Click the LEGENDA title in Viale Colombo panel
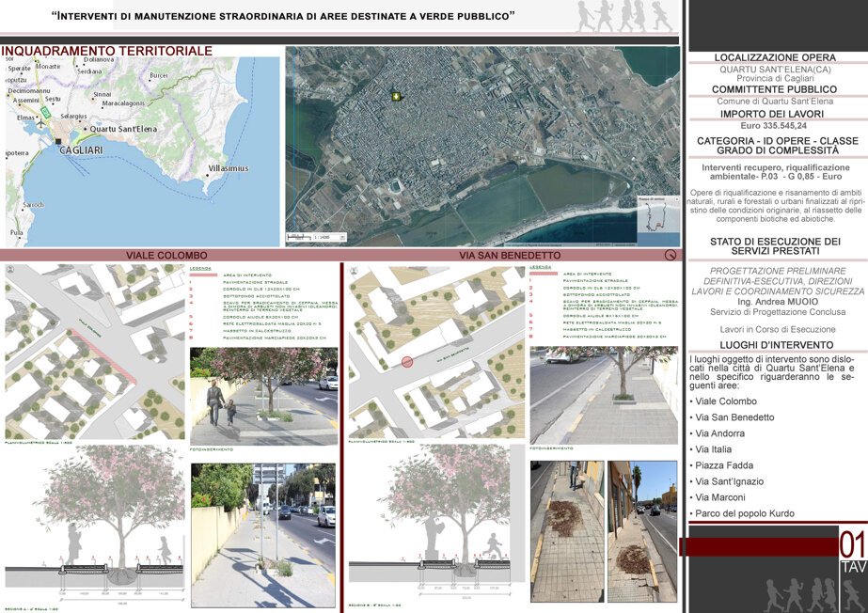Image resolution: width=868 pixels, height=613 pixels. tap(200, 268)
